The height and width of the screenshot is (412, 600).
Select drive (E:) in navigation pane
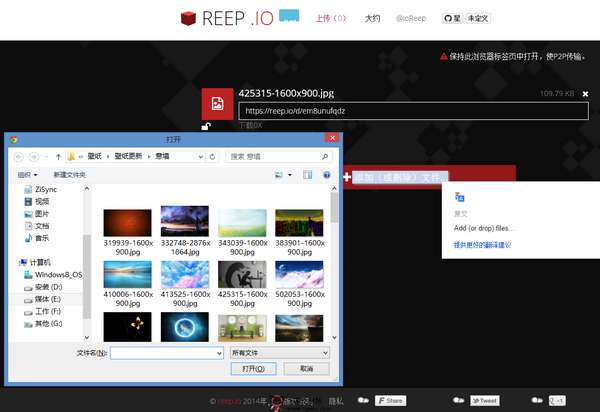click(42, 299)
